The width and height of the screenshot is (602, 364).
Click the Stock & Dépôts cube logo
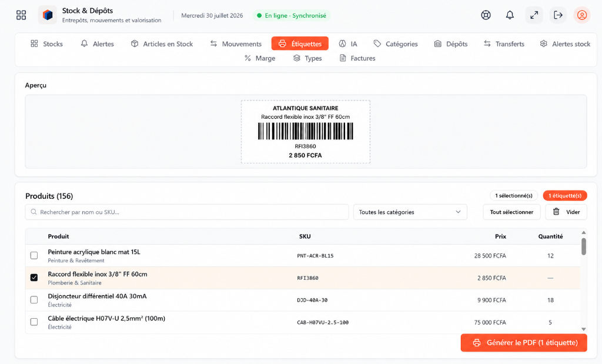point(48,15)
